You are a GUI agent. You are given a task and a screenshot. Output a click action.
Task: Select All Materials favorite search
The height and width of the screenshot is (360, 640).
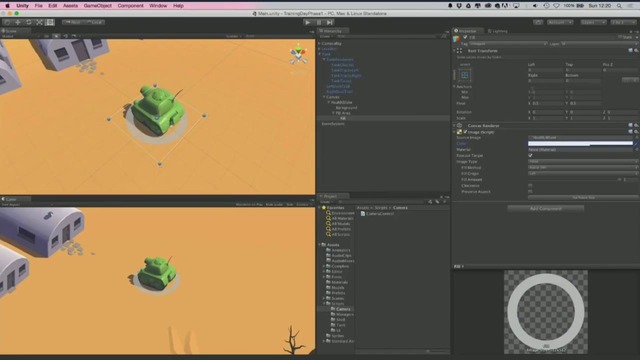point(340,218)
